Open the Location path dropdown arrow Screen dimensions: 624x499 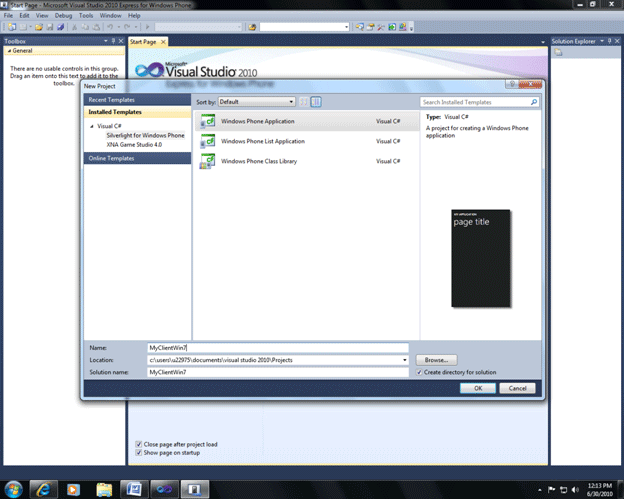tap(405, 360)
